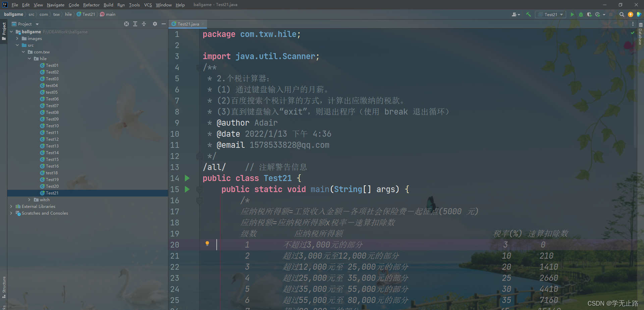Screen dimensions: 644x310
Task: Place cursor on line 14 class declaration
Action: pos(252,178)
